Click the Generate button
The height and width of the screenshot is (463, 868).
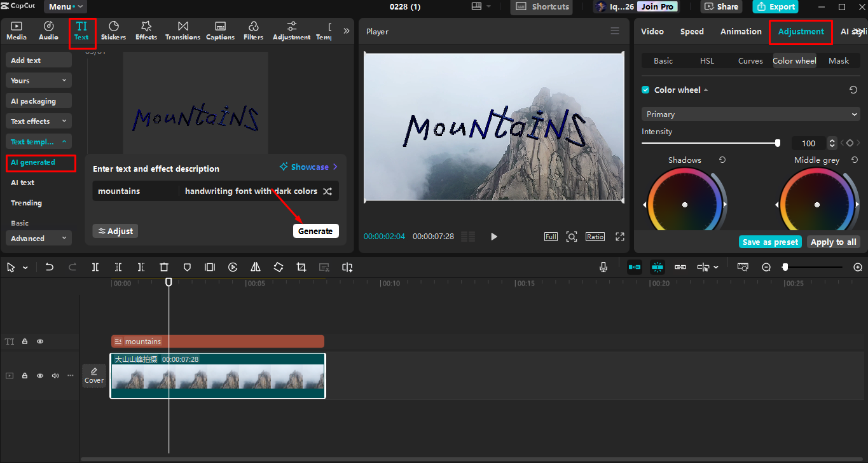coord(315,231)
